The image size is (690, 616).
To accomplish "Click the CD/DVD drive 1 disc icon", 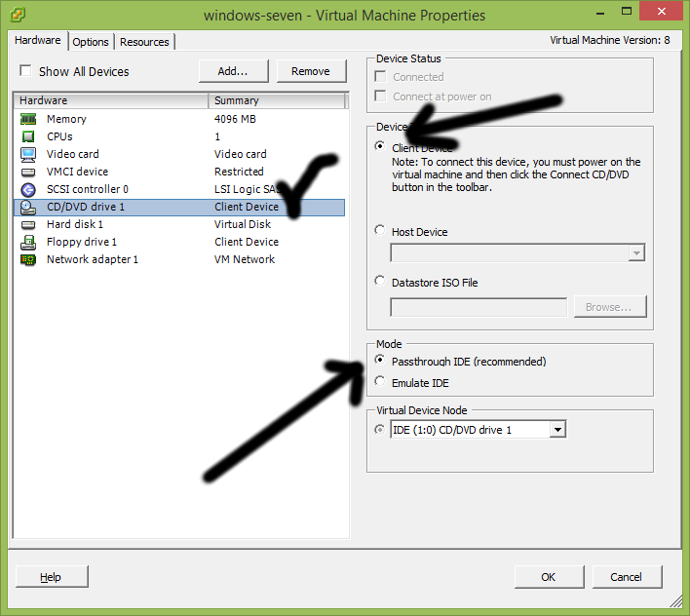I will point(28,208).
